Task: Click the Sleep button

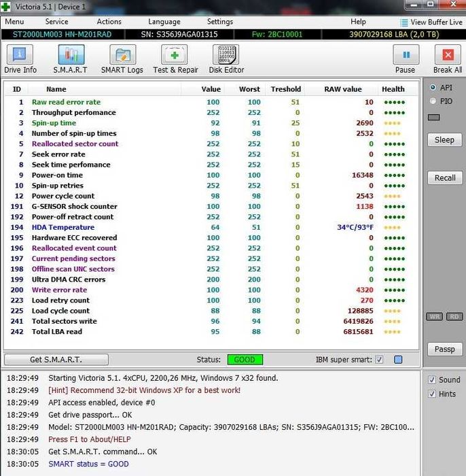Action: pos(444,140)
